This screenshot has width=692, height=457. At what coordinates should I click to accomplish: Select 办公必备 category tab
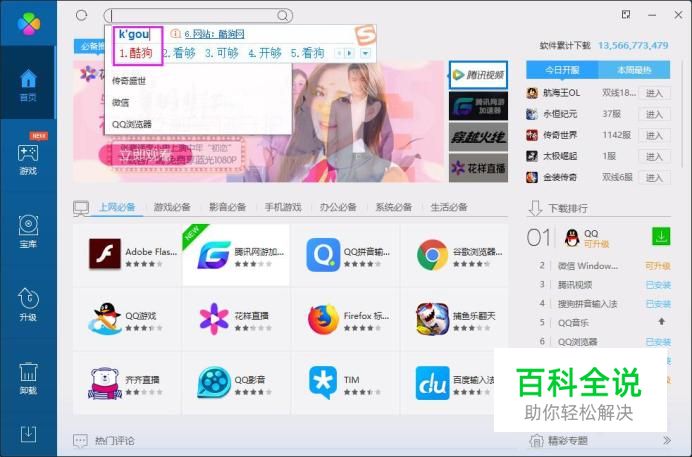pos(338,207)
